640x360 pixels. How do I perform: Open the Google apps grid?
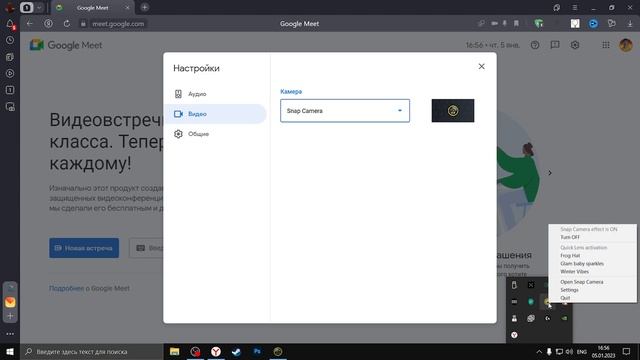click(x=606, y=45)
